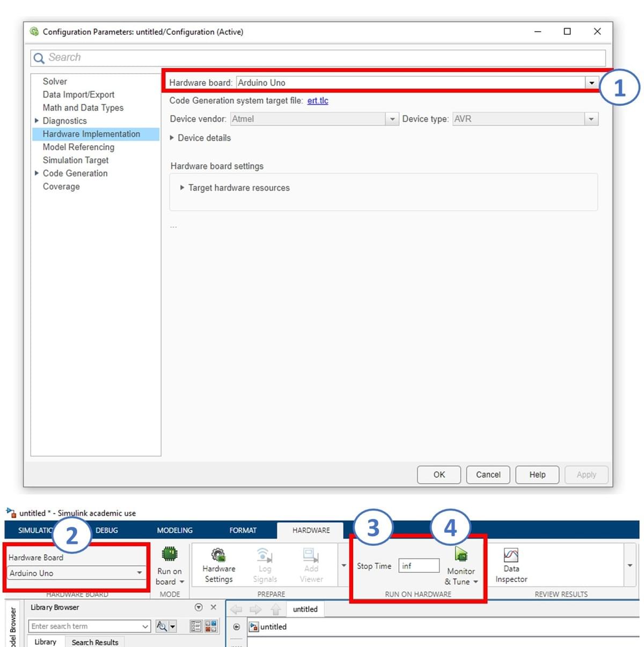The width and height of the screenshot is (644, 647).
Task: Click the ellipsis below Hardware board settings
Action: point(173,227)
